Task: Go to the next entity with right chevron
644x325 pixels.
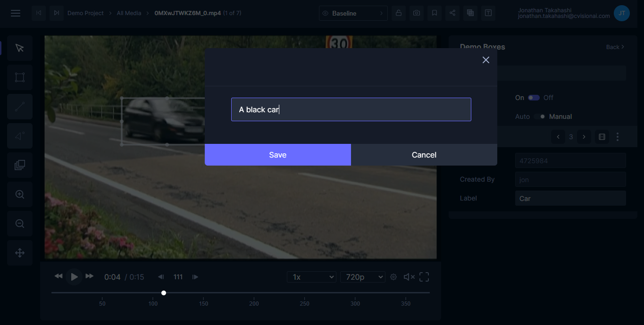Action: pos(584,137)
